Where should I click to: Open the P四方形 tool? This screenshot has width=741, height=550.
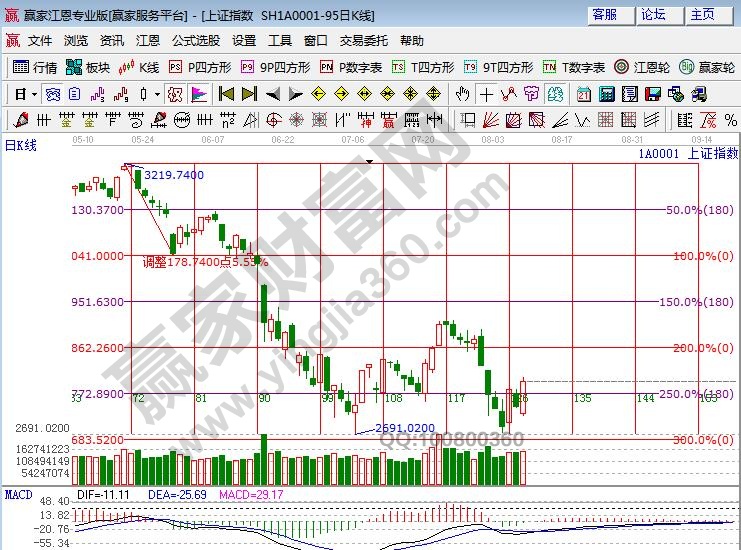click(200, 67)
